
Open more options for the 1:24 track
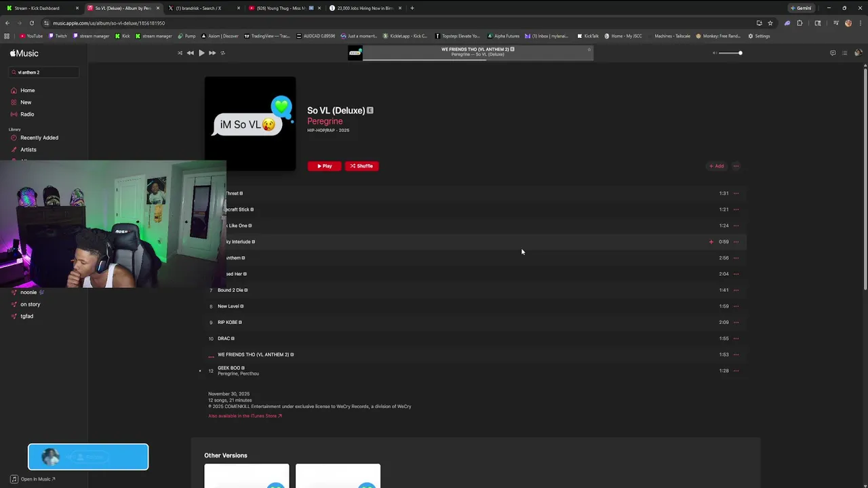click(736, 226)
